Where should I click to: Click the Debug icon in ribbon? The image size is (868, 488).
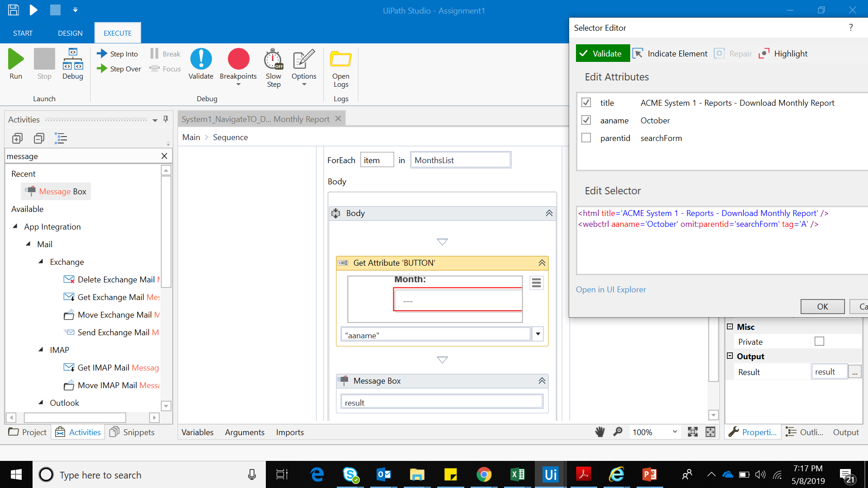coord(72,59)
